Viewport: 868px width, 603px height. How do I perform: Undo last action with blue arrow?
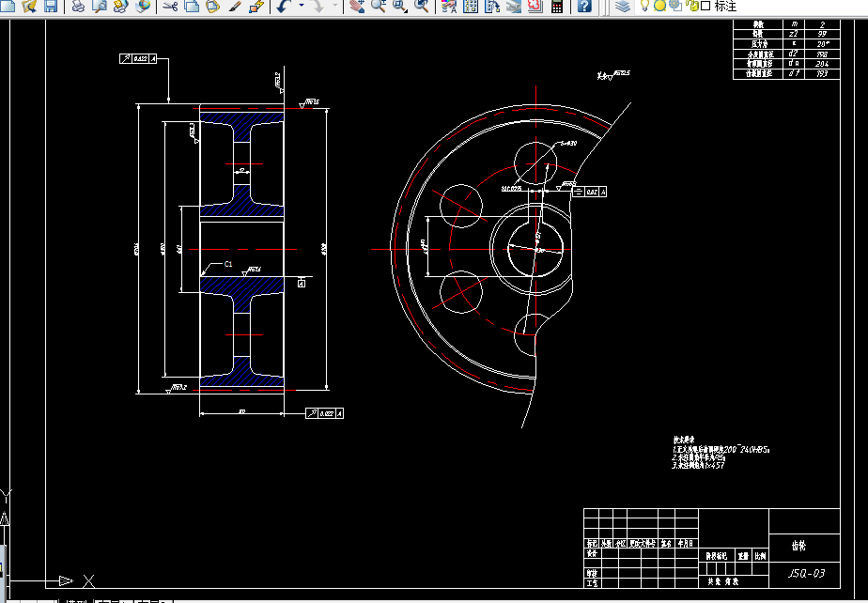[x=284, y=6]
